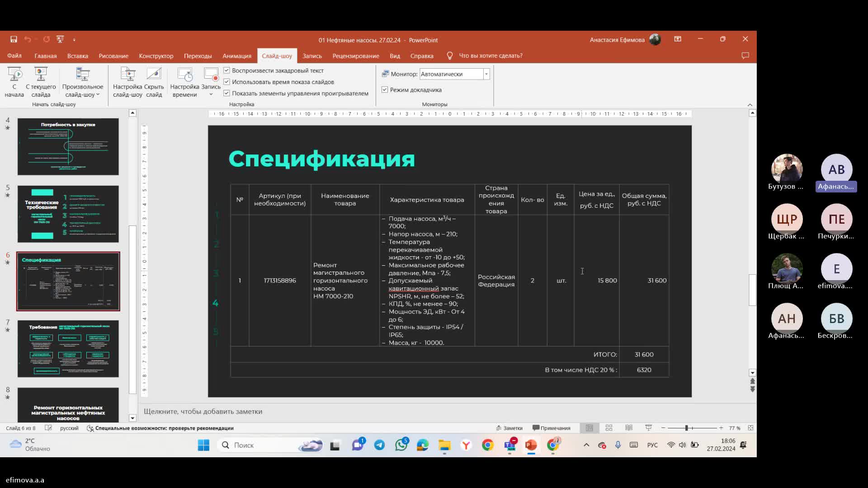Click the main editor vertical scrollbar thumb

point(752,290)
